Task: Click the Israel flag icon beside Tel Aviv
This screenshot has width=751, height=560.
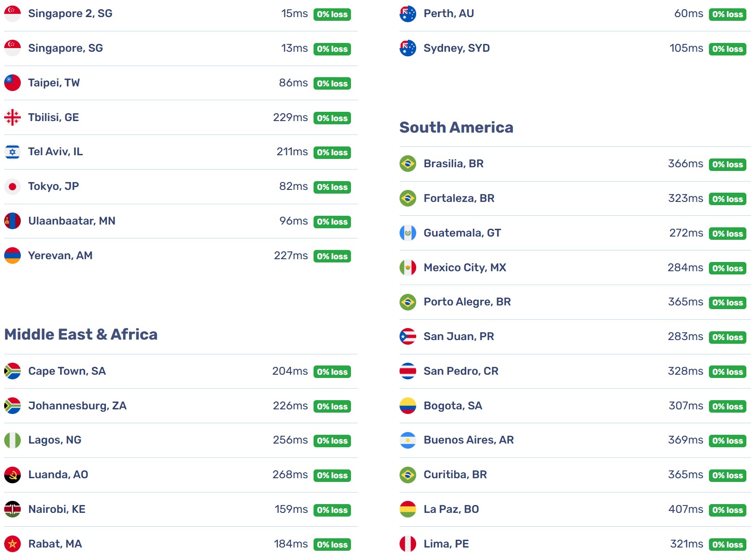Action: 12,152
